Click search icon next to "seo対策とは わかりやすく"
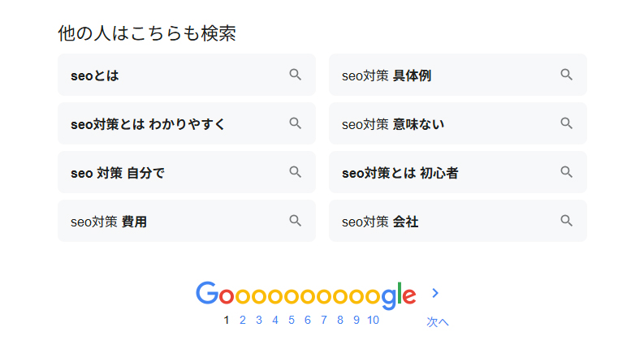This screenshot has width=644, height=349. tap(296, 123)
